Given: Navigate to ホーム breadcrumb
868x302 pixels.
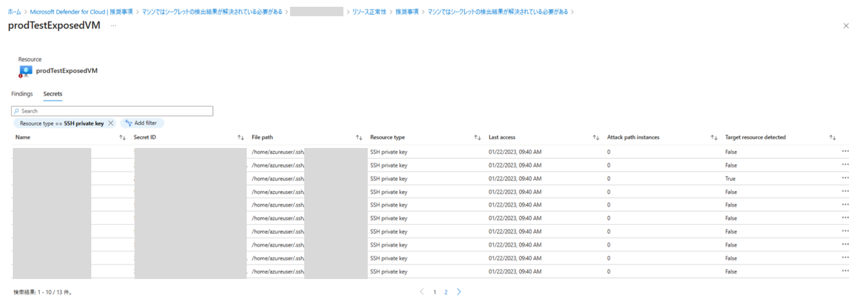Looking at the screenshot, I should (14, 11).
